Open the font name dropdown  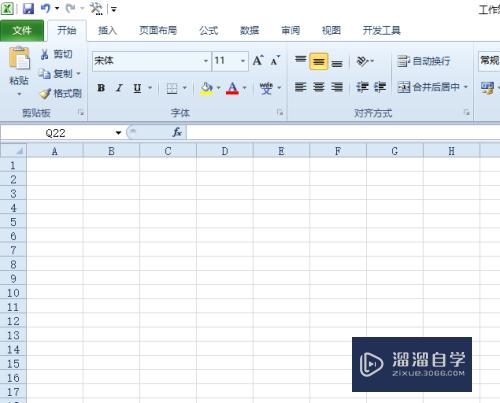coord(206,61)
